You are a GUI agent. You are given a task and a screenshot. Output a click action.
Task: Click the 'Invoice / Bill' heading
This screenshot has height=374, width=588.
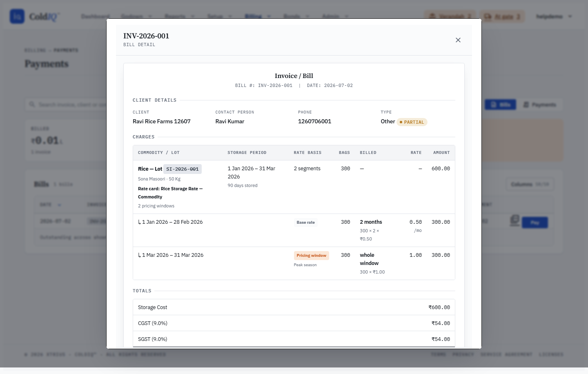click(294, 76)
